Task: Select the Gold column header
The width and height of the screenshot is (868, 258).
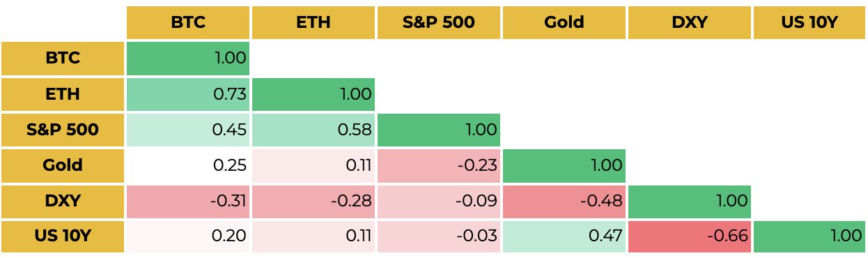Action: pyautogui.click(x=564, y=22)
